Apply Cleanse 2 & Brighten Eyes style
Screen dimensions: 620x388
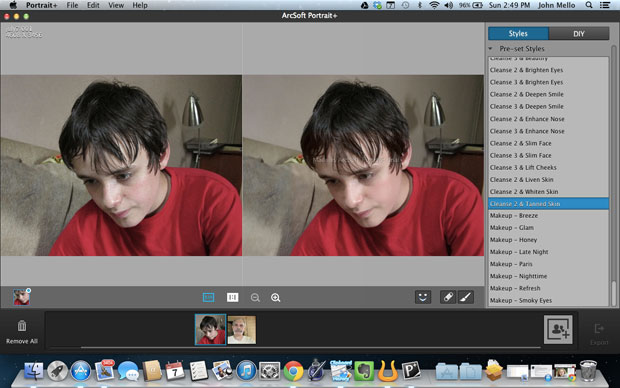coord(548,70)
